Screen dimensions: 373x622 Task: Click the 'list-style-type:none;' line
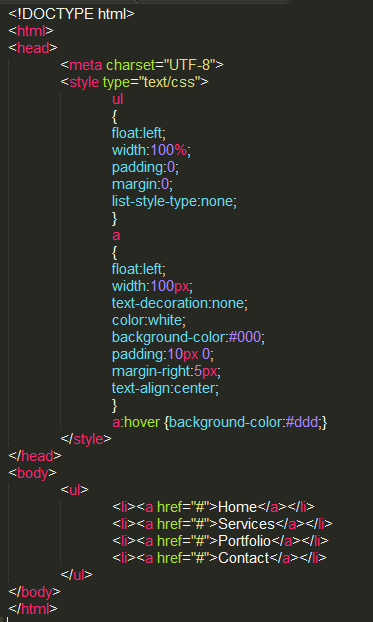[x=174, y=202]
